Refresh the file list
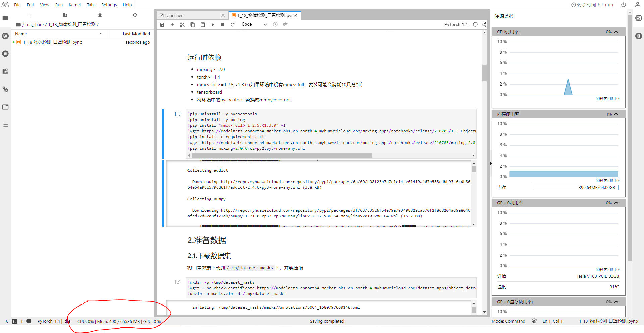 coord(135,15)
